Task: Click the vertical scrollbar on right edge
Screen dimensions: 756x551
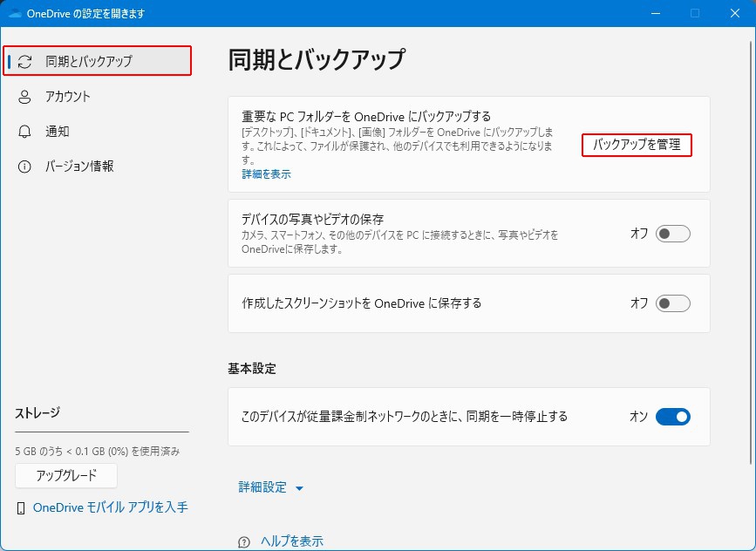Action: (x=751, y=262)
